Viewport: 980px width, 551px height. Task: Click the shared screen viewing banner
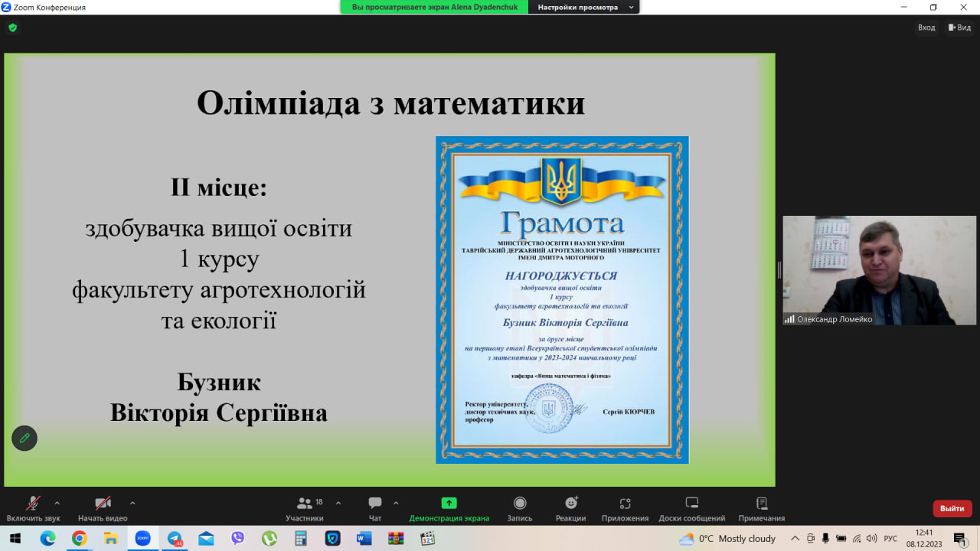tap(435, 7)
